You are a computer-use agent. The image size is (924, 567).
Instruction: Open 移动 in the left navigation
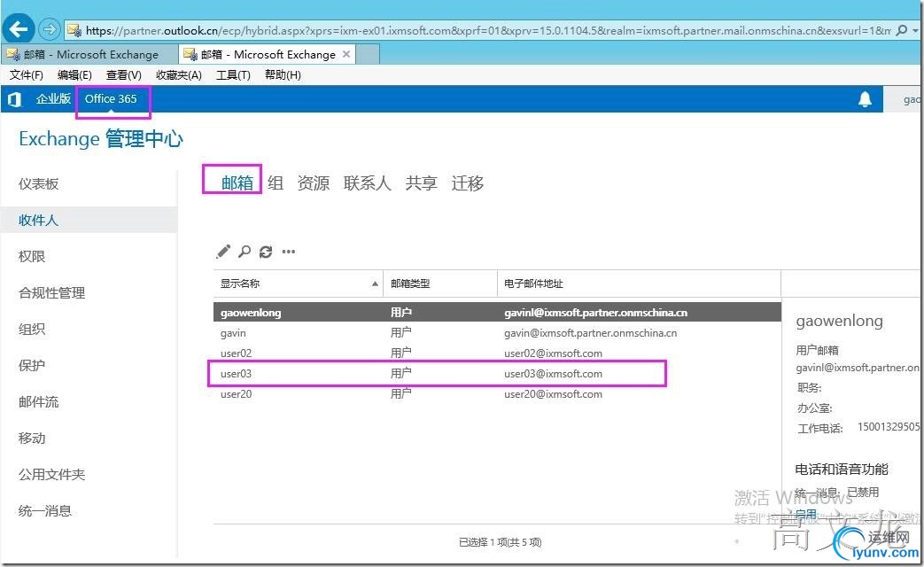(32, 438)
